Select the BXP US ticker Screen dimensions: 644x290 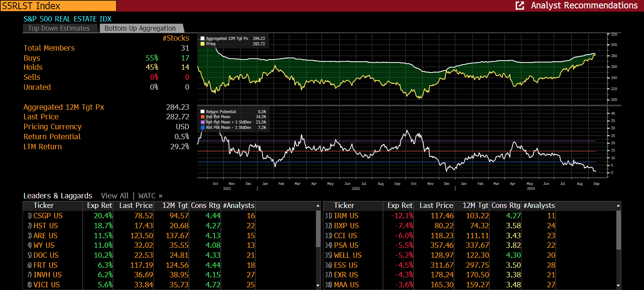(x=346, y=226)
